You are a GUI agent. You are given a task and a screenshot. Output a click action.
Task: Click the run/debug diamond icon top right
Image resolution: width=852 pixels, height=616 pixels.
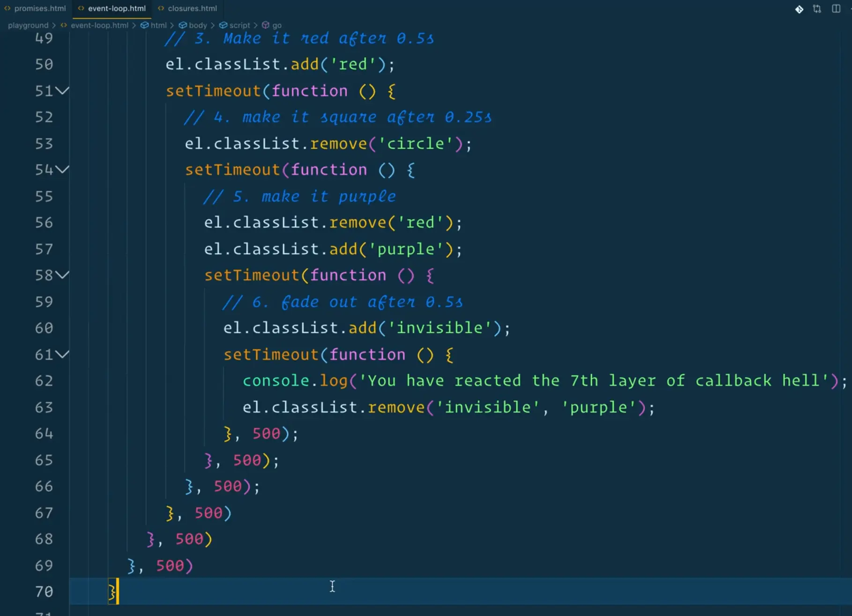pyautogui.click(x=799, y=9)
